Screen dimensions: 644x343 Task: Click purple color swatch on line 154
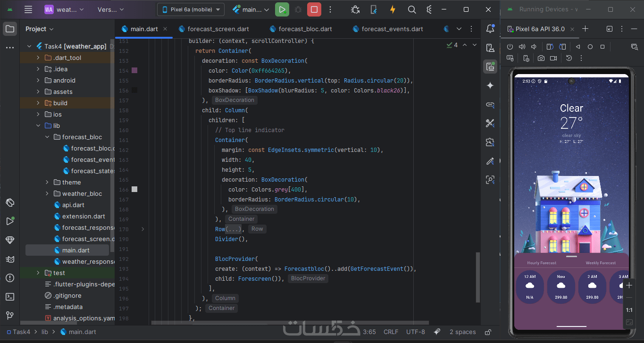(x=134, y=70)
